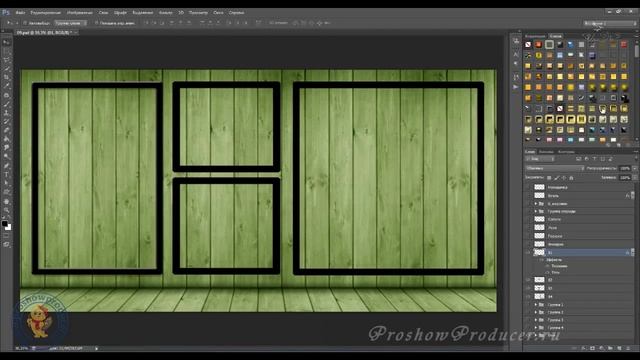Create new adjustment layer icon
This screenshot has width=640, height=360.
point(602,348)
